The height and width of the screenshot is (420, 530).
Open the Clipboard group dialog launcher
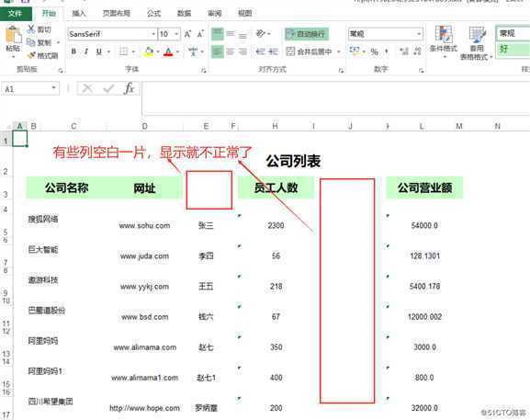pyautogui.click(x=61, y=71)
